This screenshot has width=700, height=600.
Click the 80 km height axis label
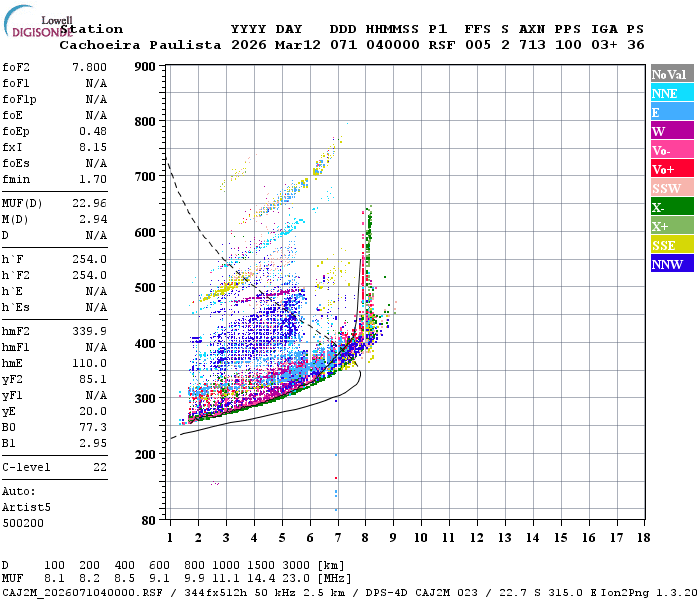[x=149, y=521]
